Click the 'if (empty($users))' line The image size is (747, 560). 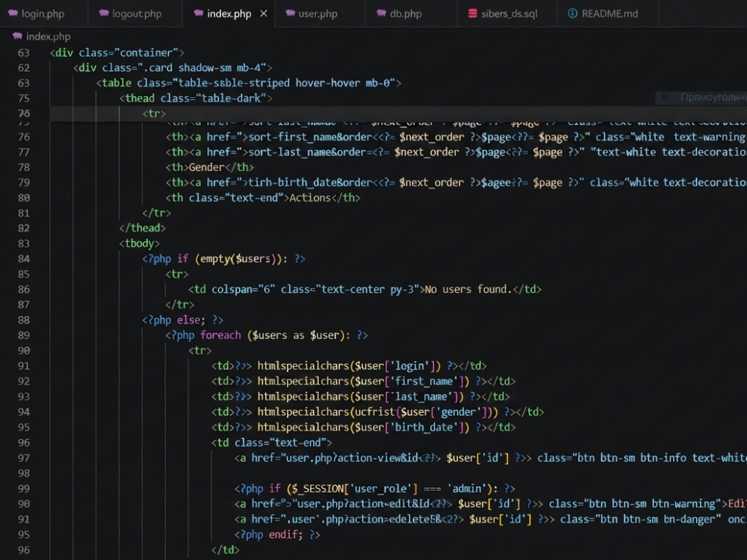point(223,259)
